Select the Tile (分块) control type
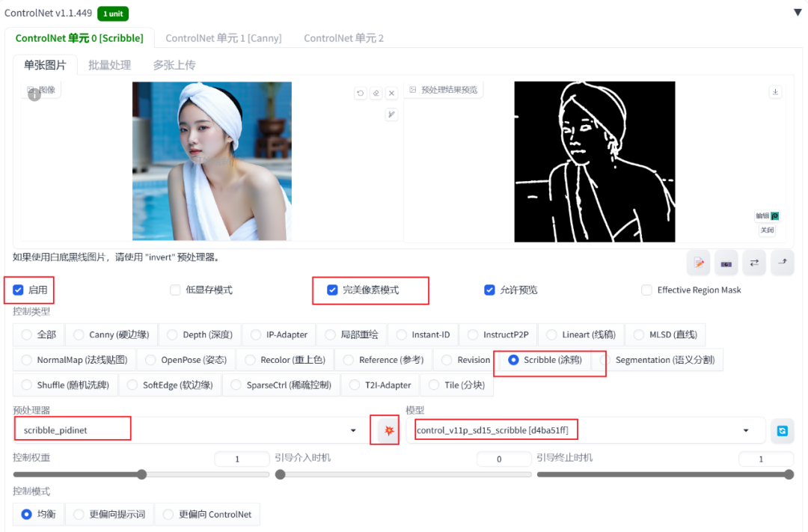 coord(457,385)
